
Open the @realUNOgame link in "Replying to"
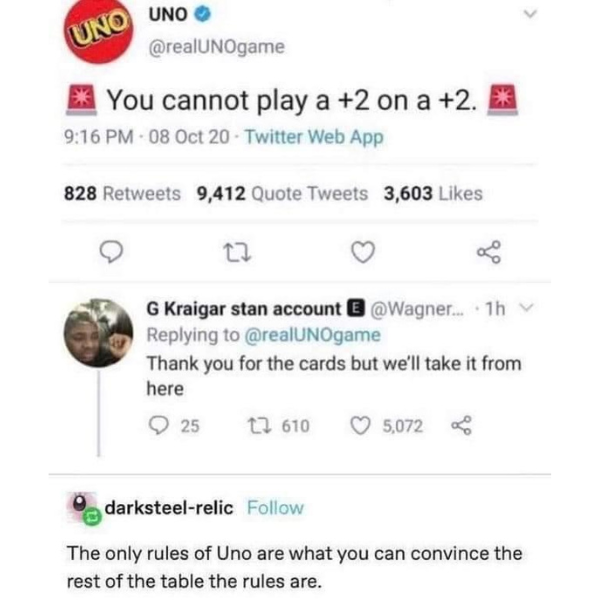tap(312, 335)
